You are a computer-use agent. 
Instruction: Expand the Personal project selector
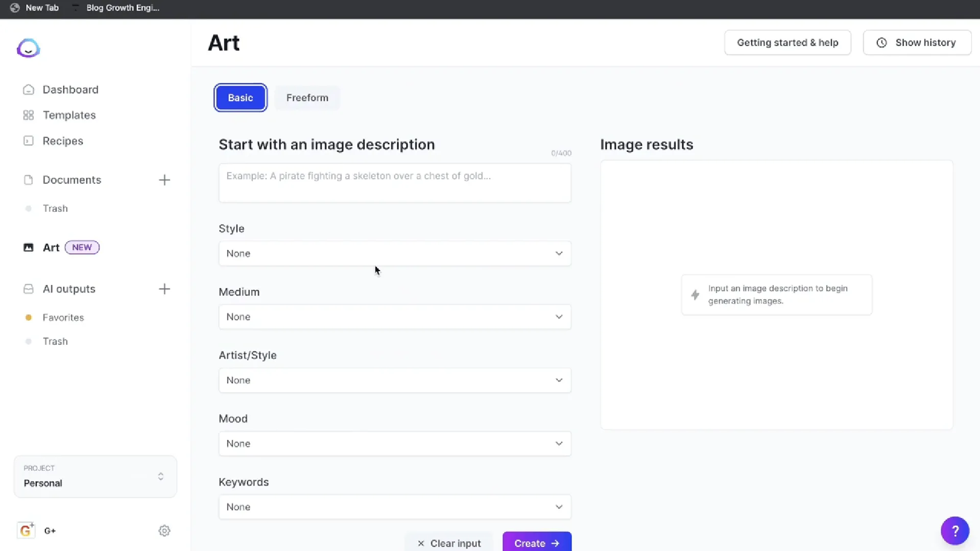click(x=95, y=476)
